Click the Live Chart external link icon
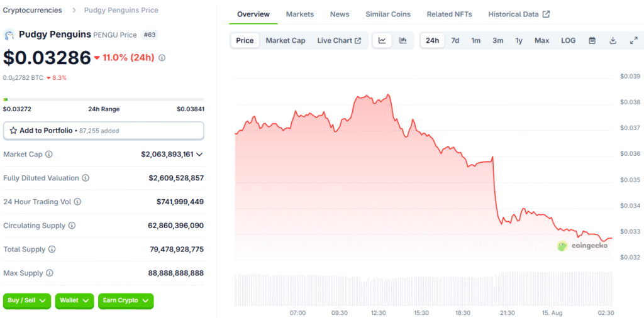Image resolution: width=644 pixels, height=318 pixels. 358,41
